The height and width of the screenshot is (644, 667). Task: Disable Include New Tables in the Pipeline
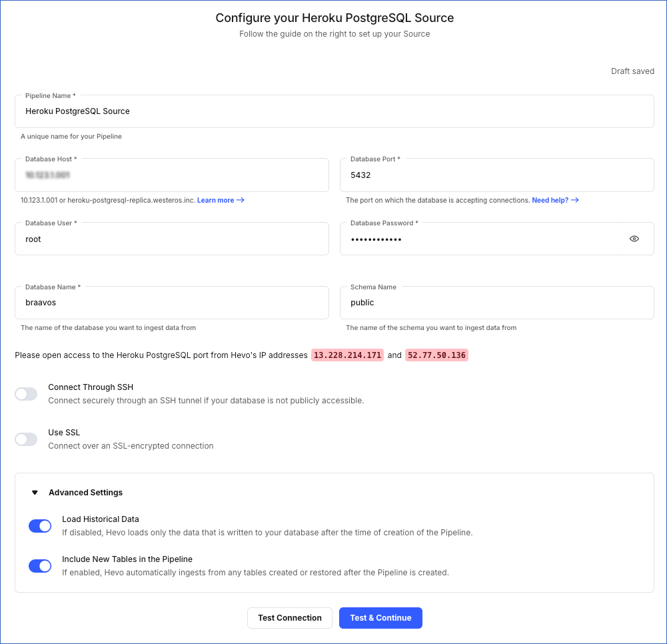tap(39, 565)
